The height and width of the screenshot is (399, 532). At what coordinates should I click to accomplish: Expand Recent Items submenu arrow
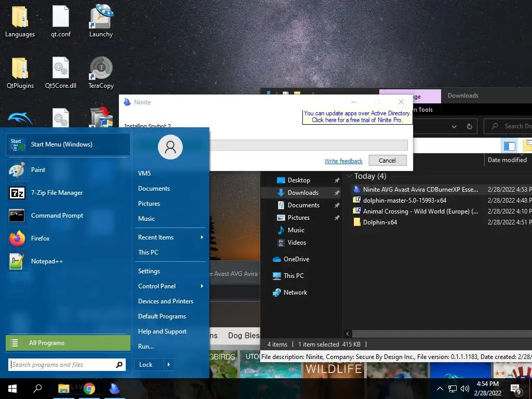202,237
